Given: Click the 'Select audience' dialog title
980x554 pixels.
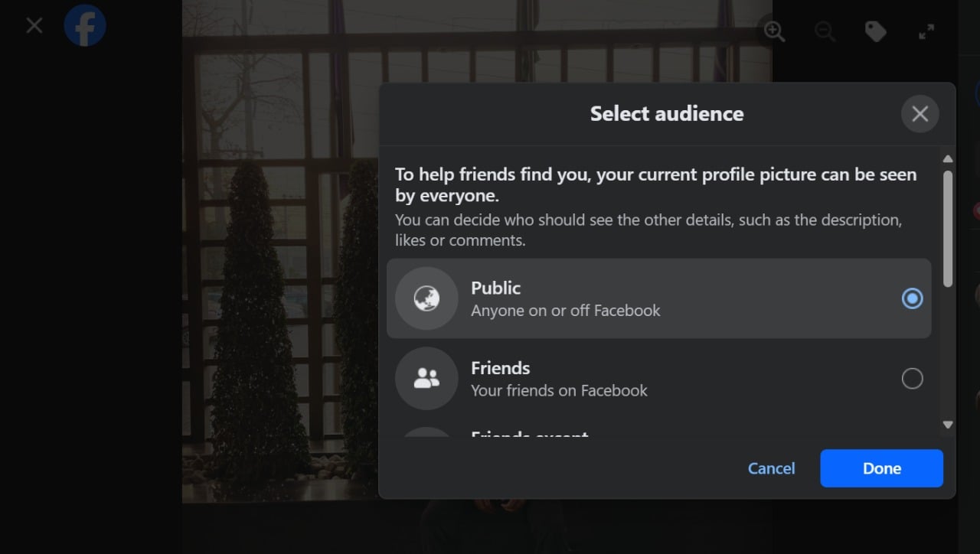Looking at the screenshot, I should 667,114.
